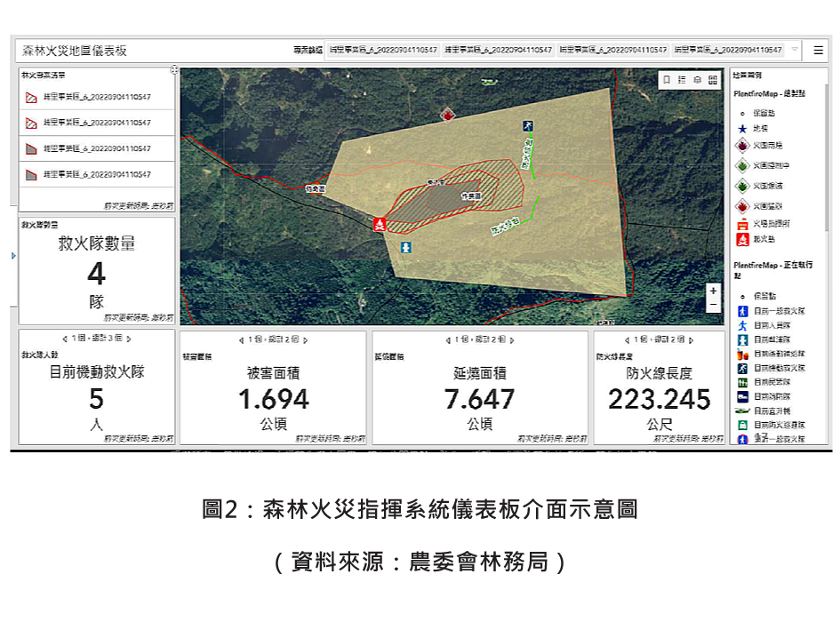Open the hamburger menu at top right
Screen dimensions: 840x630
[x=818, y=51]
